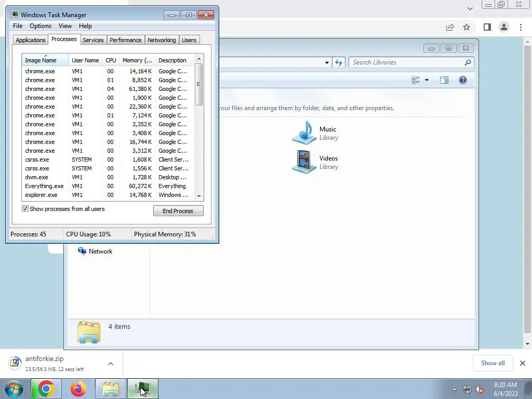The image size is (532, 399).
Task: Open the Chrome three-dot menu
Action: coord(521,27)
